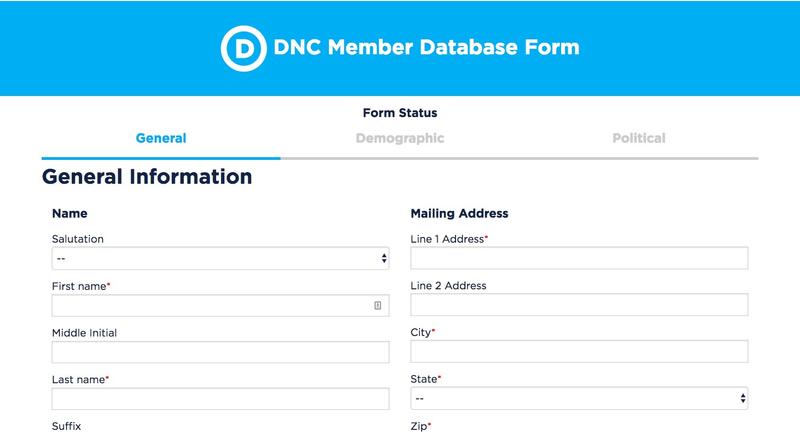Click the DNC circular D logo
This screenshot has height=432, width=800.
point(243,48)
